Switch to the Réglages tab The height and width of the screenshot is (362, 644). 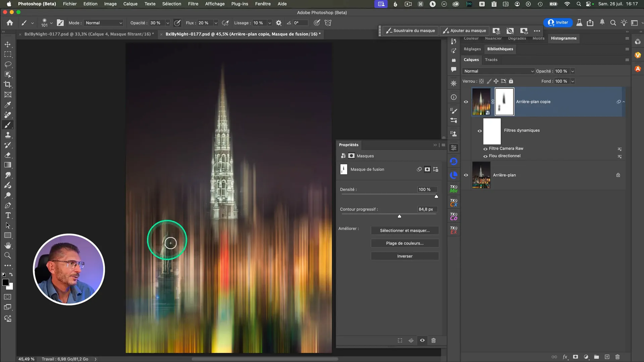pyautogui.click(x=472, y=49)
